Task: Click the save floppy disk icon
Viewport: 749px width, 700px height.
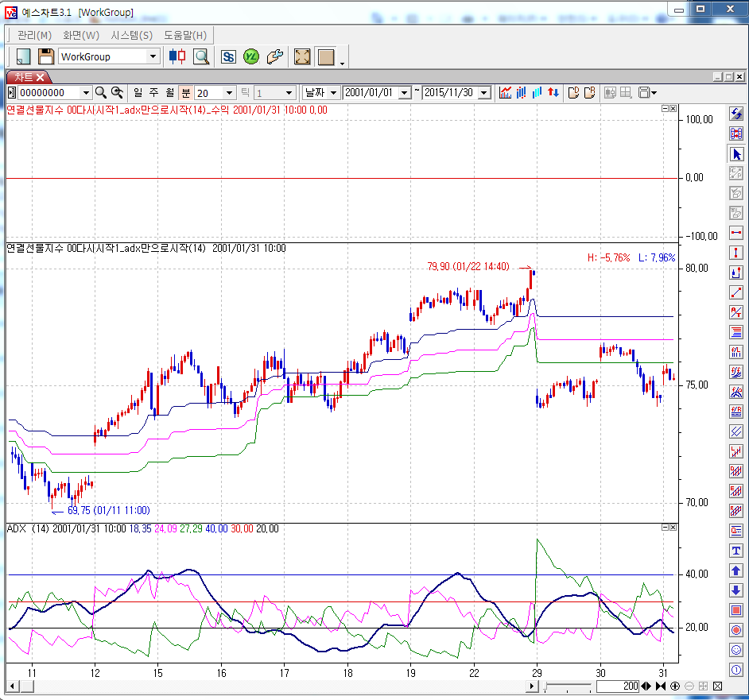Action: (x=46, y=56)
